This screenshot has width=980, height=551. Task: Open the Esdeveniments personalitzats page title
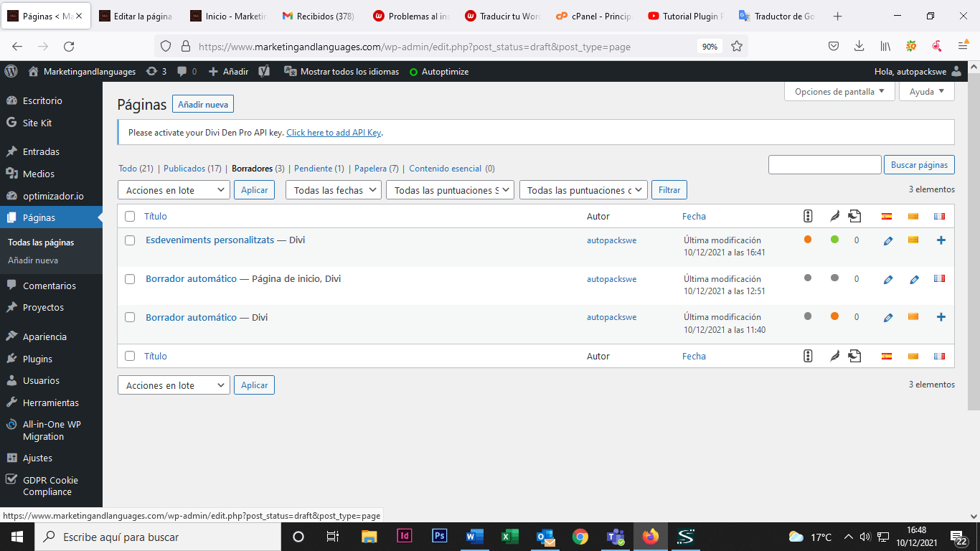(x=209, y=240)
